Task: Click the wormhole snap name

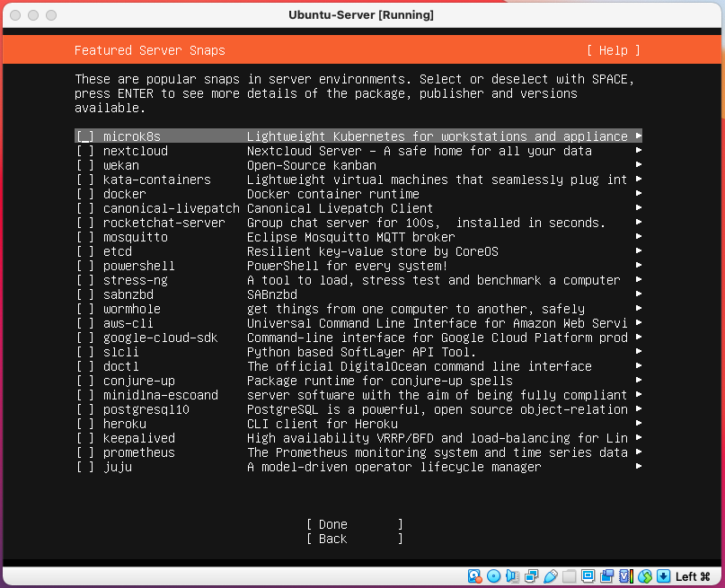Action: pos(132,309)
